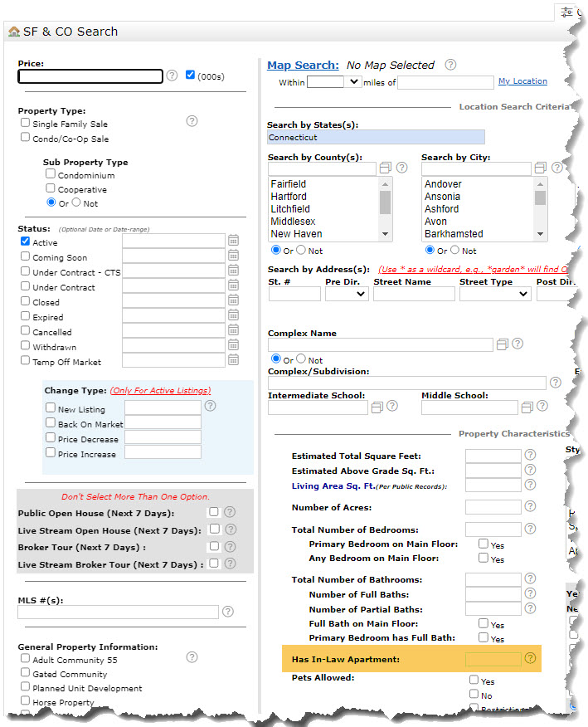This screenshot has width=588, height=727.
Task: Open calendar picker for Expired status date
Action: 234,315
